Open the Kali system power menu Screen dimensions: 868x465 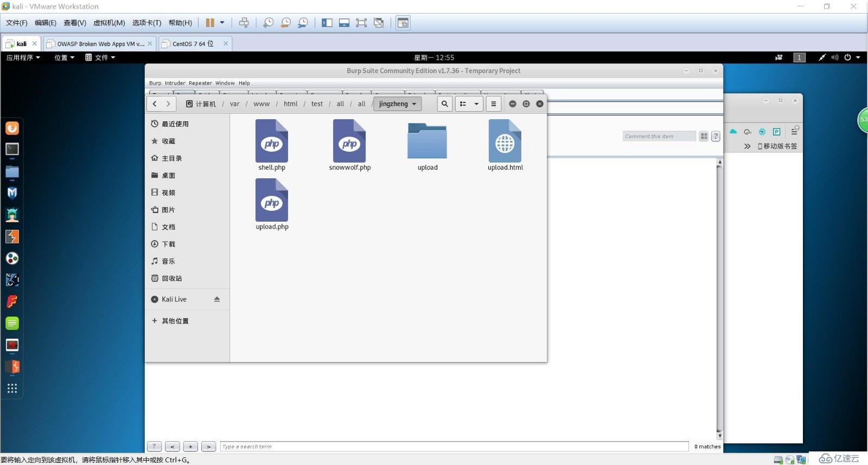pyautogui.click(x=852, y=57)
